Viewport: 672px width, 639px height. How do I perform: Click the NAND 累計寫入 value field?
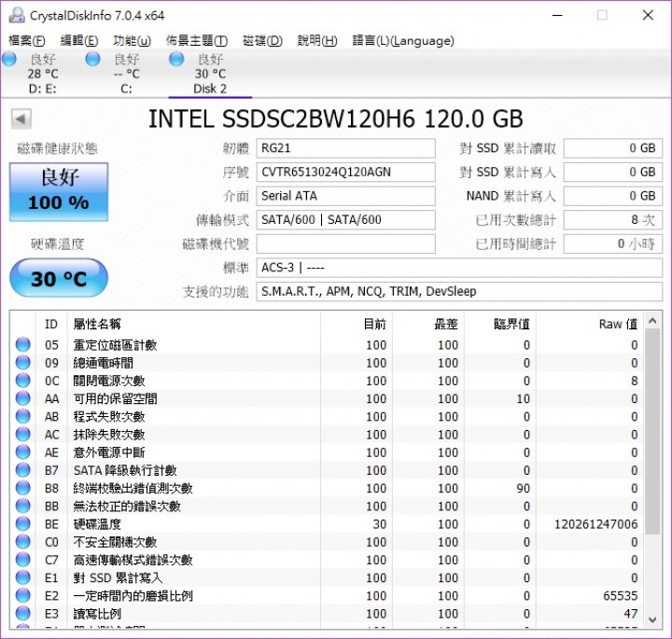613,196
